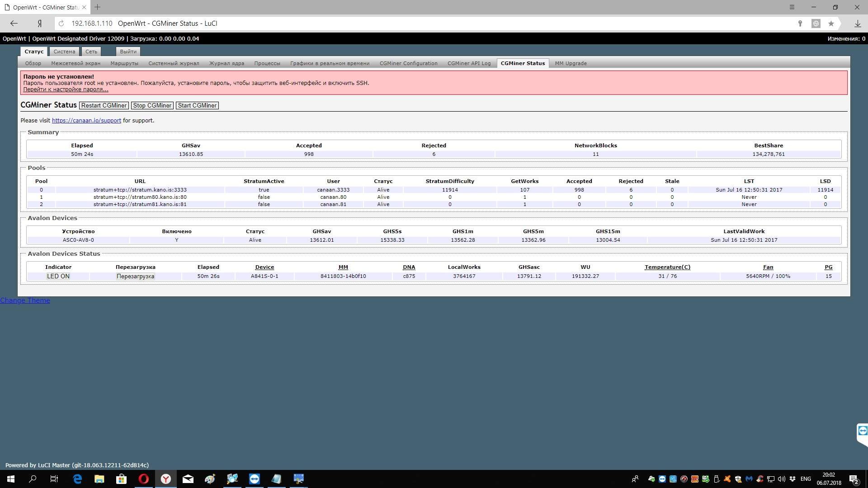Open the browser hamburger menu
868x488 pixels.
(792, 7)
